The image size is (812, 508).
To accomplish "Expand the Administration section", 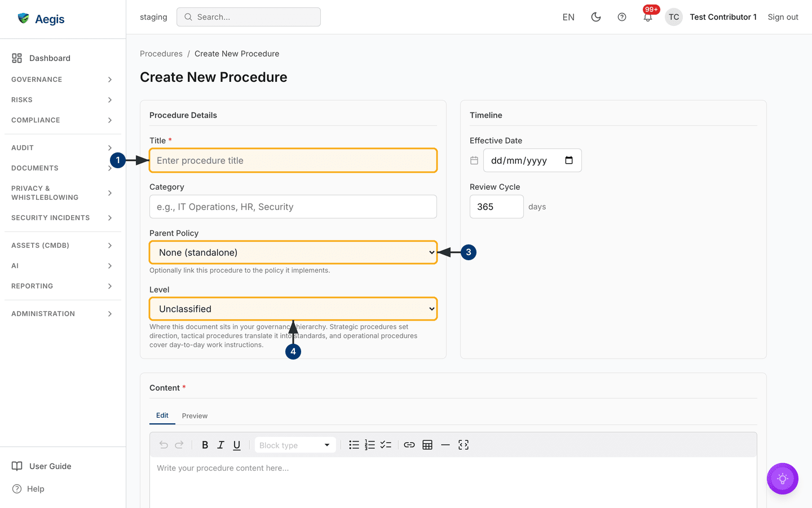I will [63, 314].
